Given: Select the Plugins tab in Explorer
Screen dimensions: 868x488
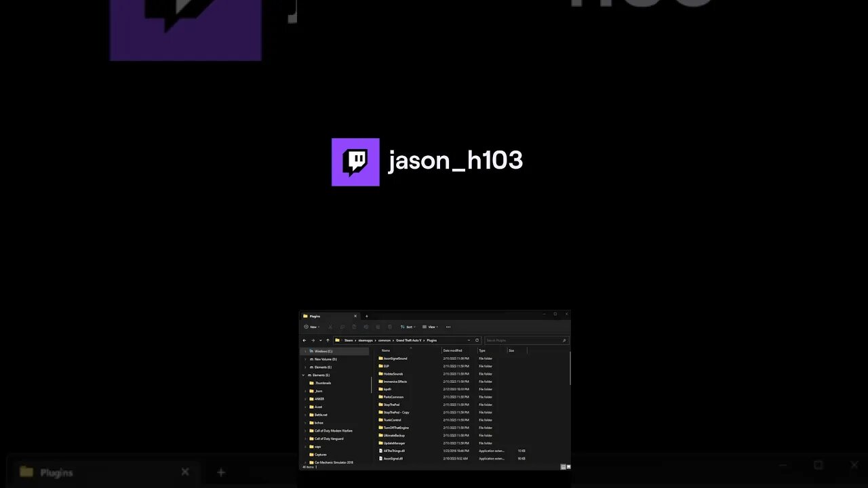Looking at the screenshot, I should click(330, 316).
